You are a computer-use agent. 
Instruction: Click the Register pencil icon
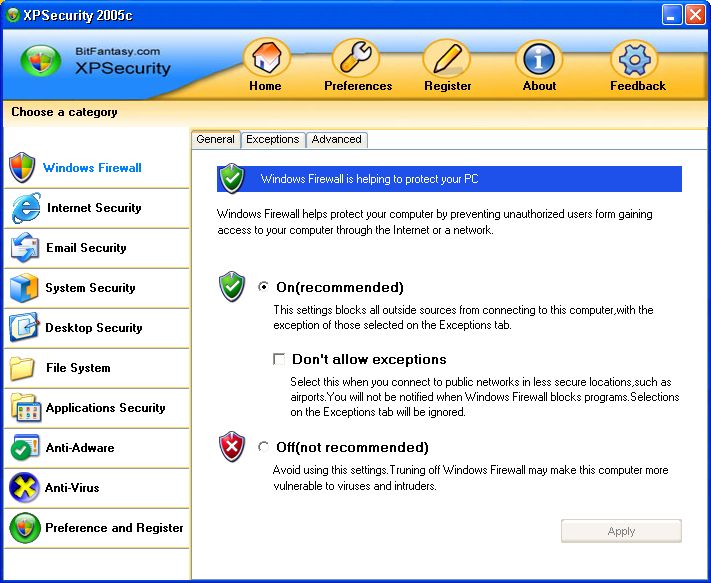point(447,58)
